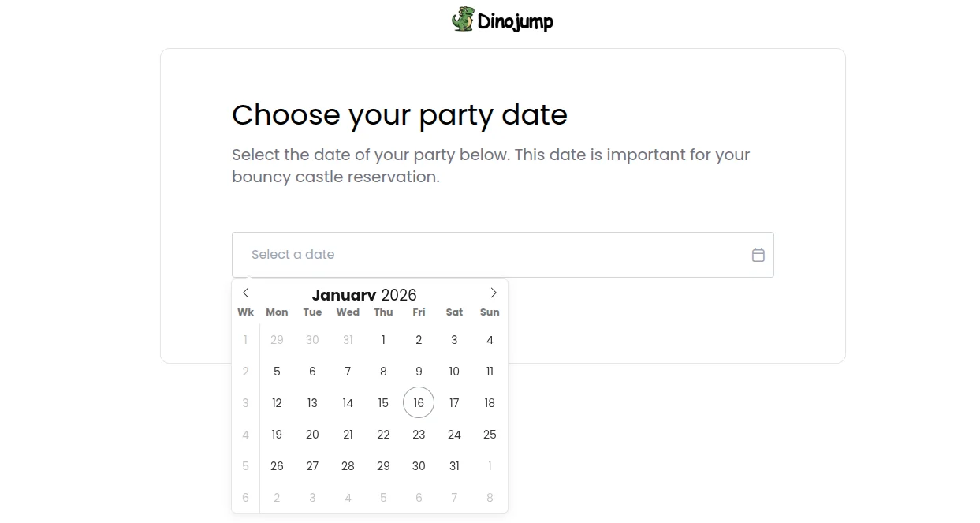
Task: Click the January month label
Action: click(x=344, y=295)
